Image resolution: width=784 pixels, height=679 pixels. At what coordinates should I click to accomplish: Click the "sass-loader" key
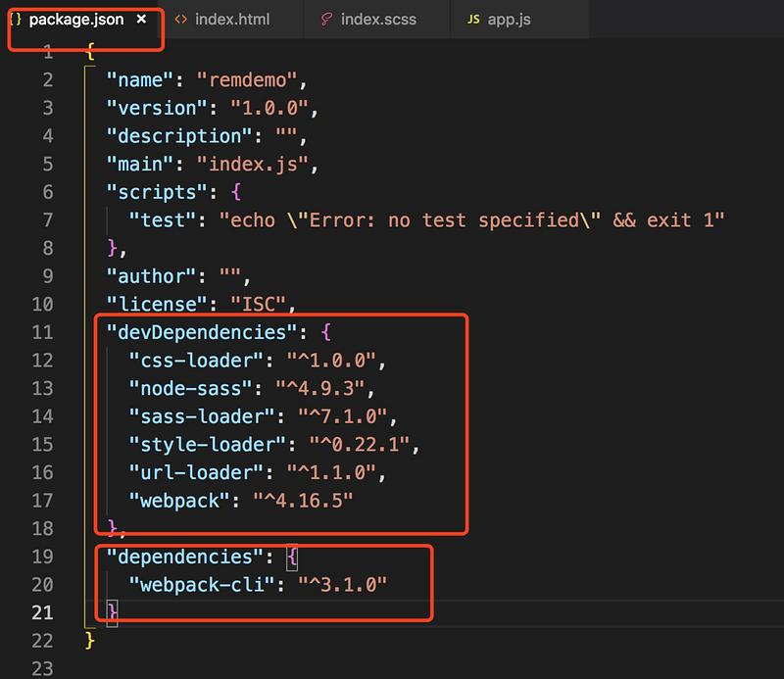click(x=202, y=416)
